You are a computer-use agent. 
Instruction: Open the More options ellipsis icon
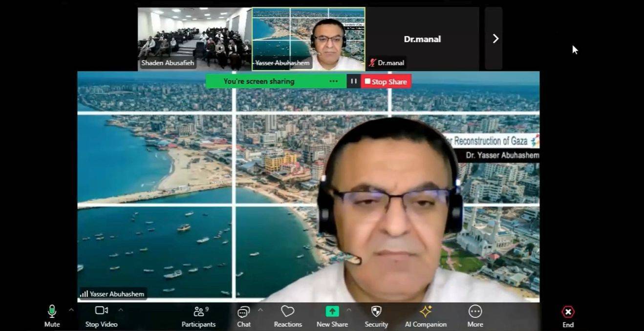(474, 311)
